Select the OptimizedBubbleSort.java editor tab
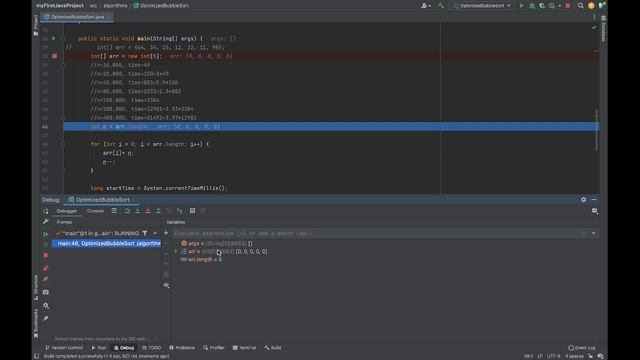The width and height of the screenshot is (640, 360). [x=78, y=17]
